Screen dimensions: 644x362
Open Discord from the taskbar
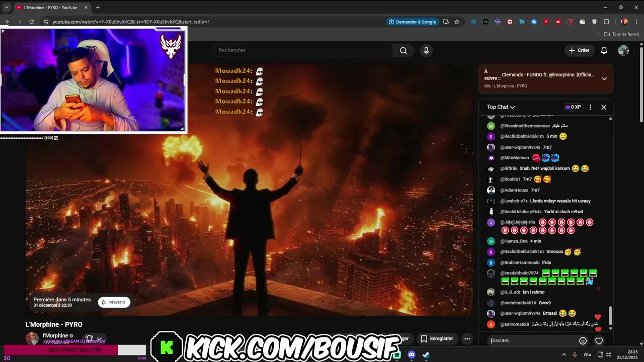[412, 355]
